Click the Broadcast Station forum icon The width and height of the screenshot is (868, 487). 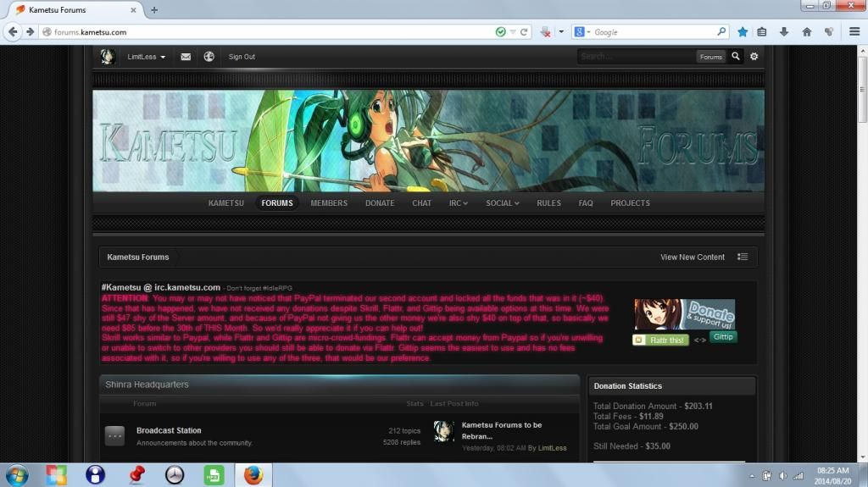(x=114, y=436)
